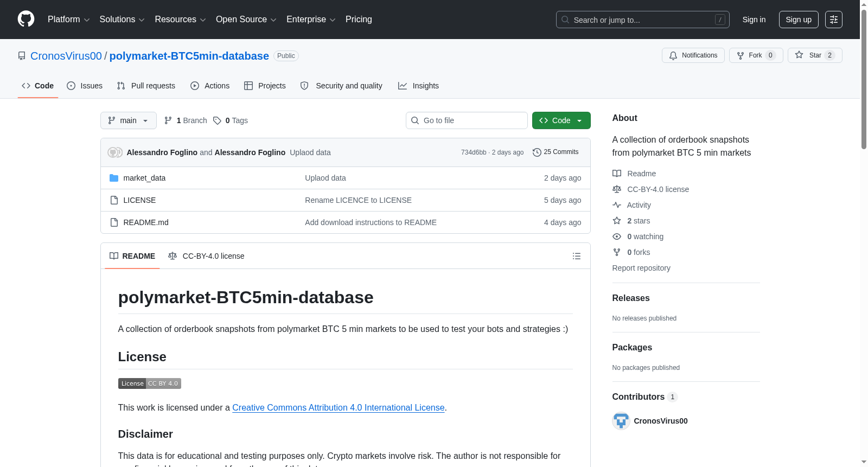
Task: Open the Security and quality tab
Action: 341,86
